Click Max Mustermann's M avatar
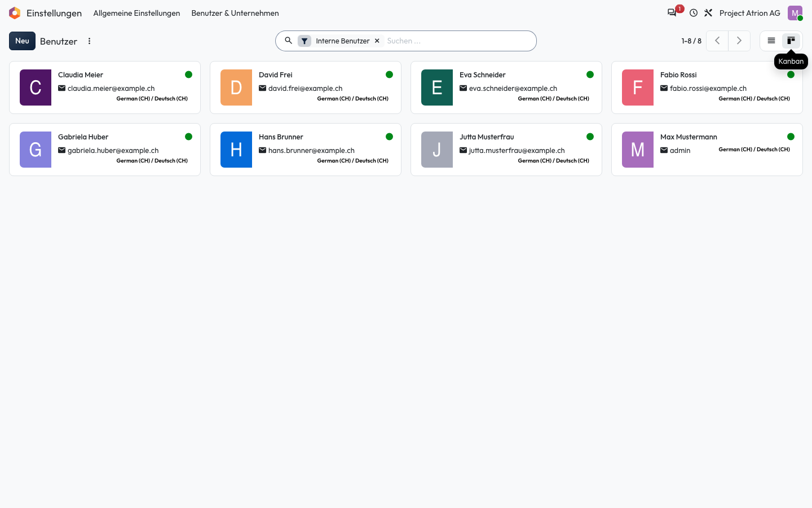Image resolution: width=812 pixels, height=508 pixels. coord(638,150)
